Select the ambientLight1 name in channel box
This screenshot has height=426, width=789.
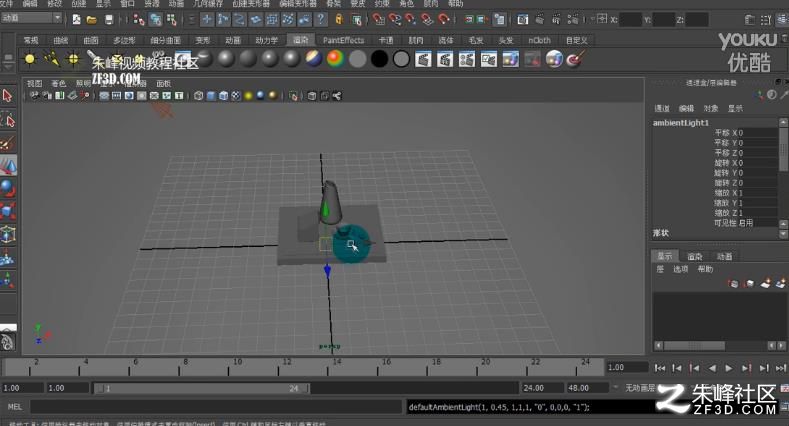pyautogui.click(x=680, y=123)
